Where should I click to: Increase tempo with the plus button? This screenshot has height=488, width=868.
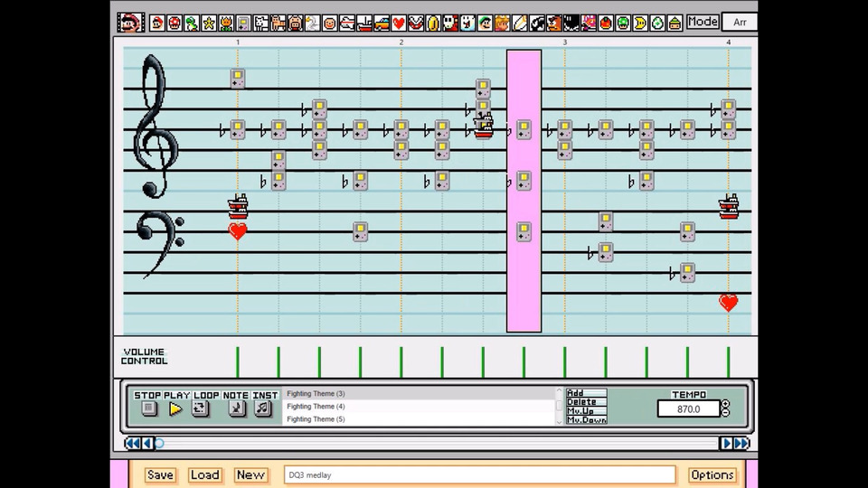(726, 405)
